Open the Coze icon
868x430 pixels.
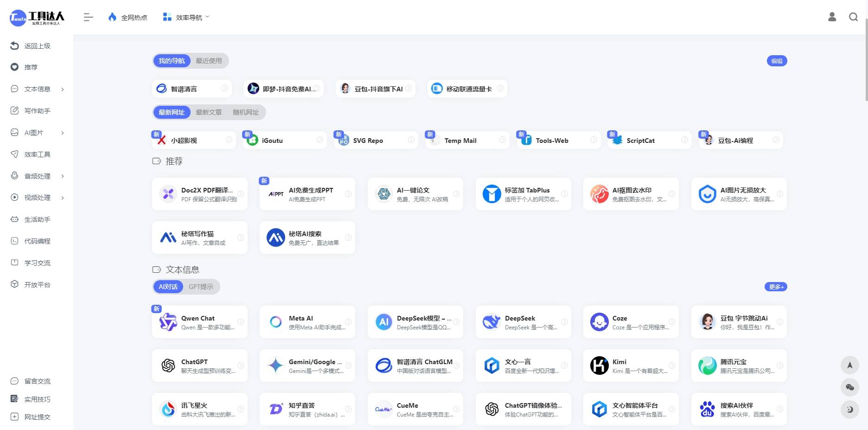tap(599, 322)
